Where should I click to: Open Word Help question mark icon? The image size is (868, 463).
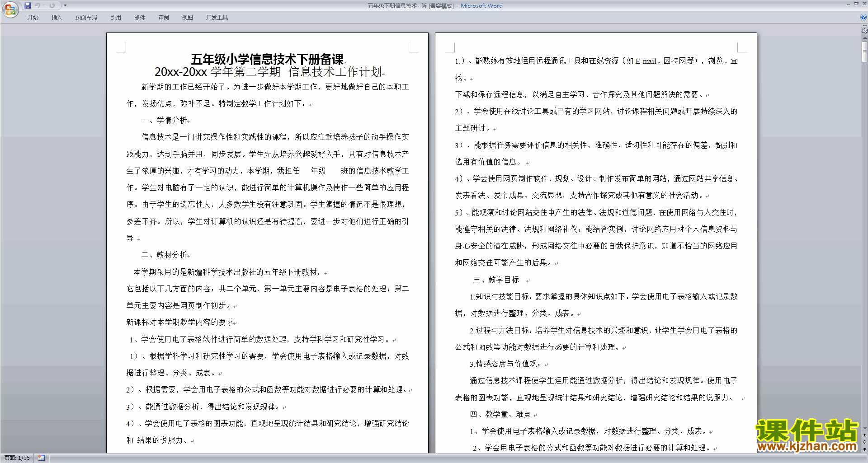click(x=863, y=17)
